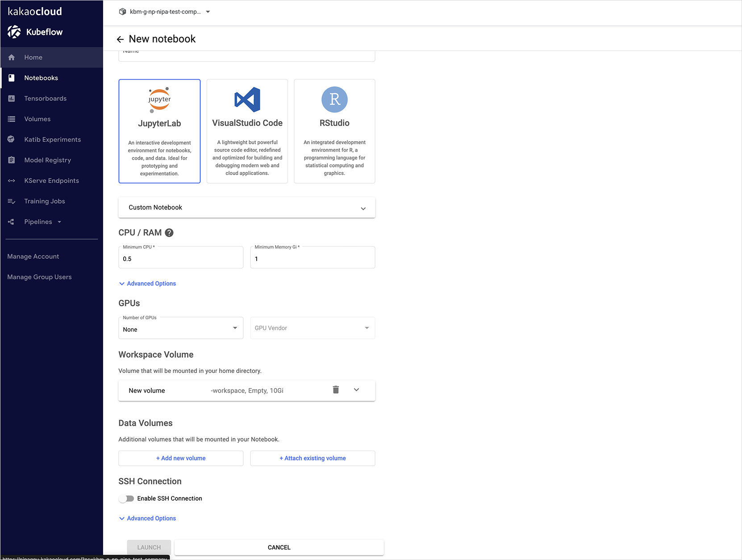Click the Home house icon in sidebar
Image resolution: width=742 pixels, height=560 pixels.
(x=12, y=57)
